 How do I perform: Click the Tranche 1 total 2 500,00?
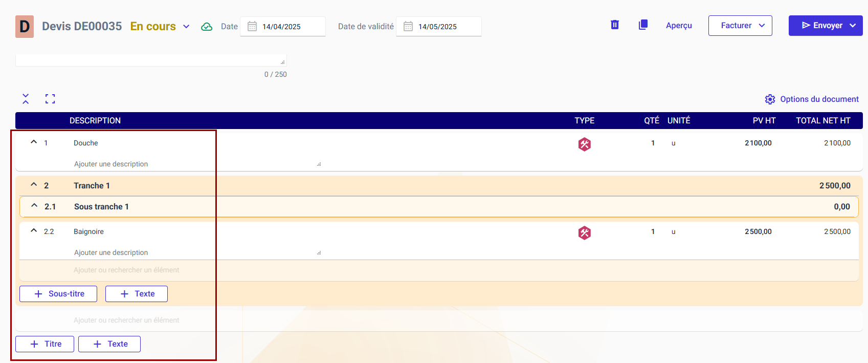point(835,185)
